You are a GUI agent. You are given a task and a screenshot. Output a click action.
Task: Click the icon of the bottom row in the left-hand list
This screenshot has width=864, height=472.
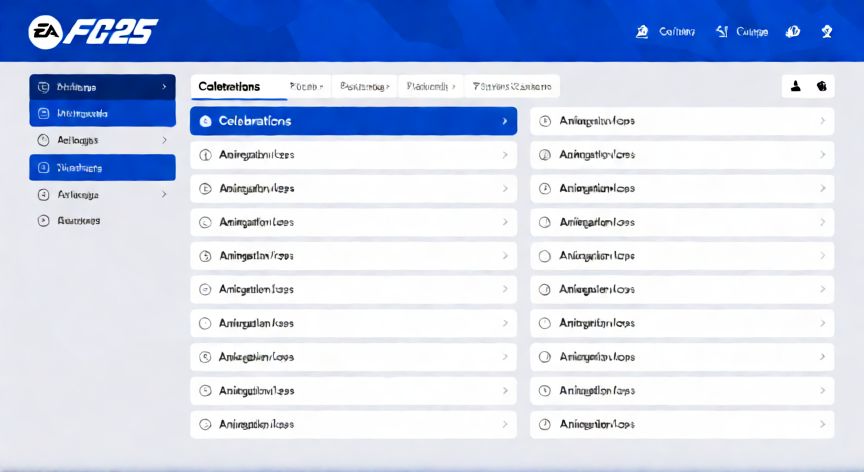pos(205,424)
